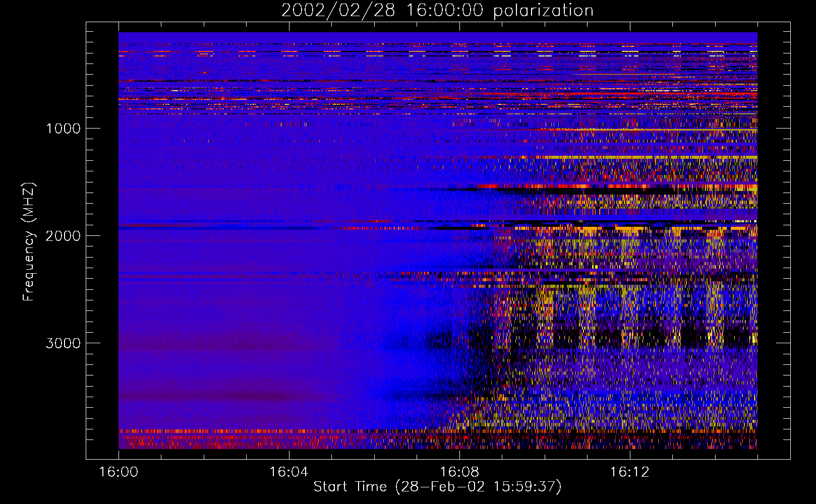
Task: Click the 16:12 time tick label
Action: (x=630, y=472)
